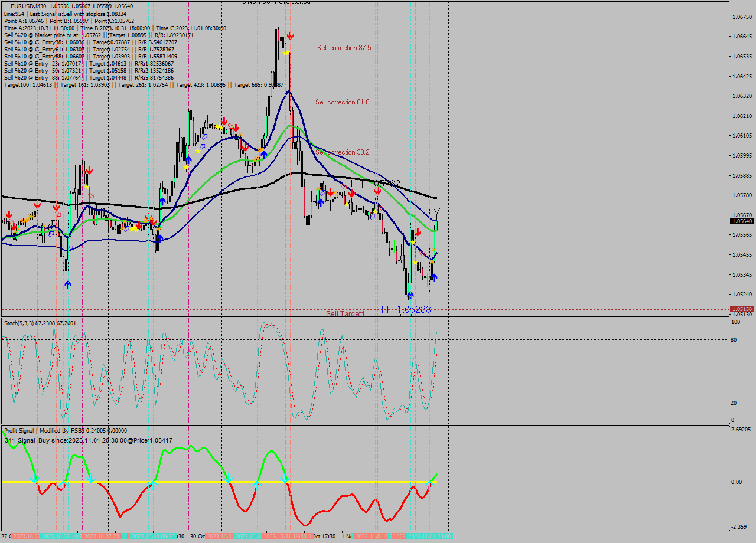Click the 'Sell %10 @ Entry -23' line
Viewport: 756px width, 543px height.
[89, 63]
